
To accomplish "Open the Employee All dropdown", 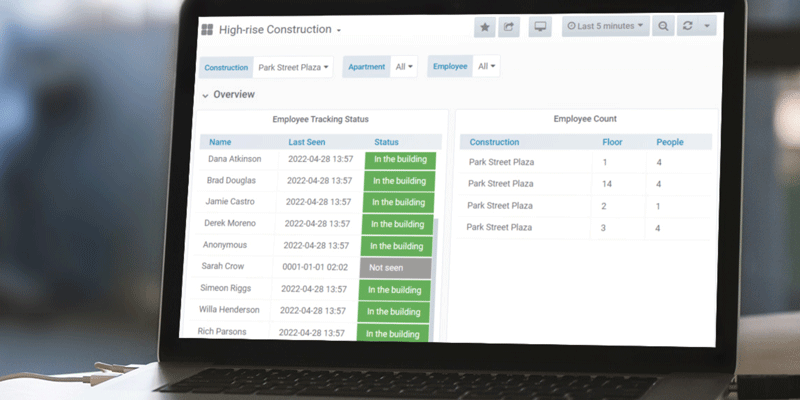I will (486, 66).
